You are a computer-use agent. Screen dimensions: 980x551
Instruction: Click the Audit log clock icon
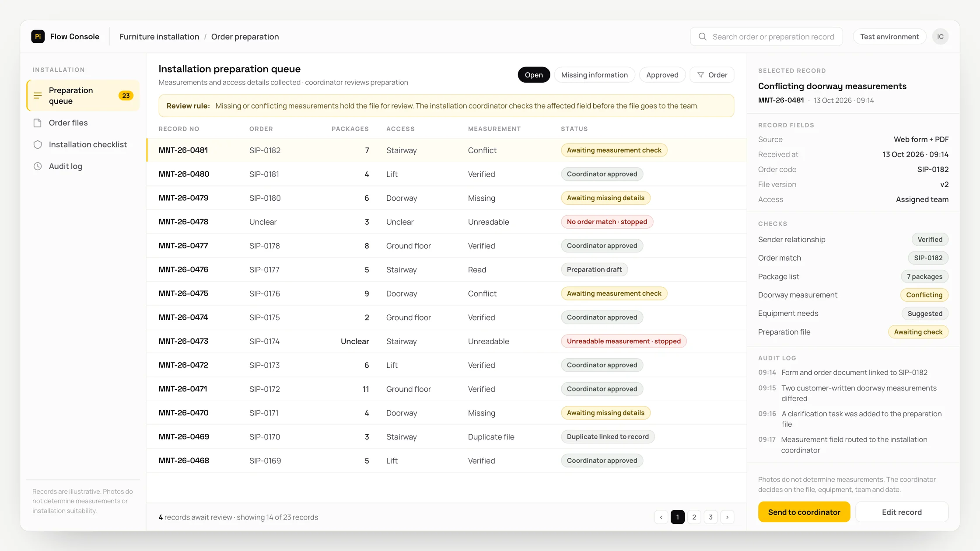[38, 166]
